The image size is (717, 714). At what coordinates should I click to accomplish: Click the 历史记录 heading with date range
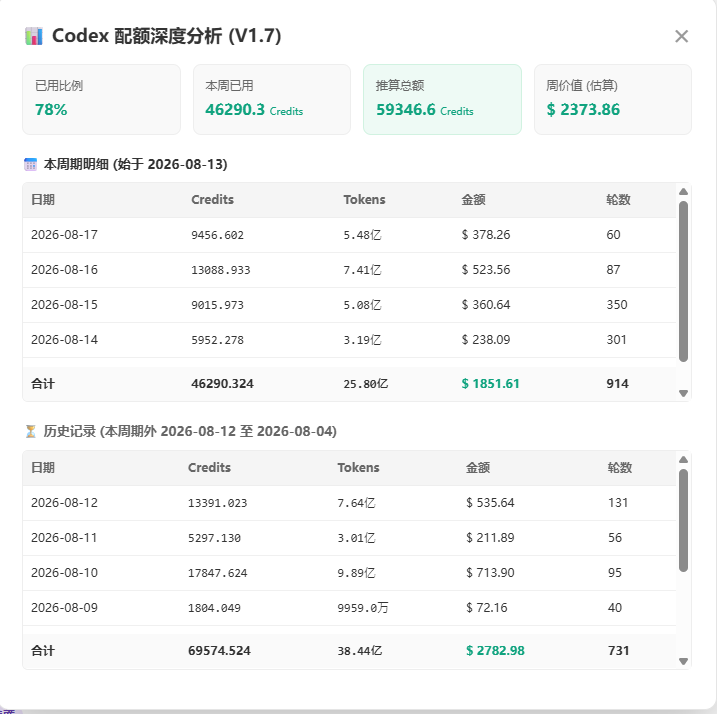(190, 431)
